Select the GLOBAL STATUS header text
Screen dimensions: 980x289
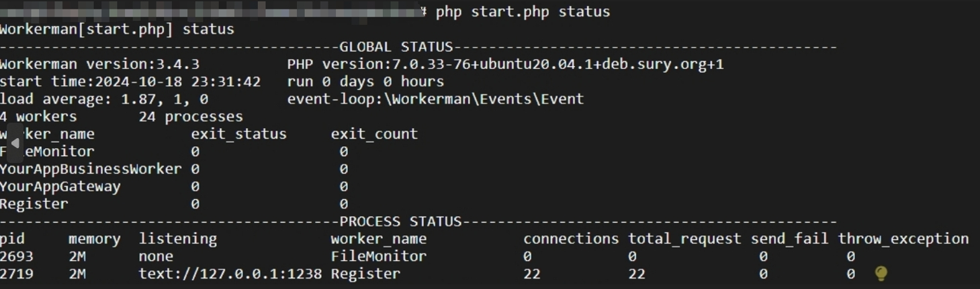click(396, 47)
